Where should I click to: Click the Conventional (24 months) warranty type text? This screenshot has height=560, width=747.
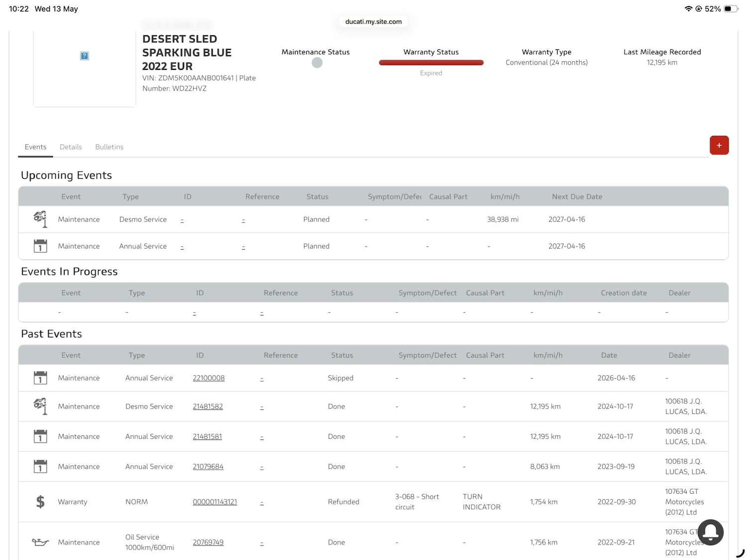click(546, 62)
